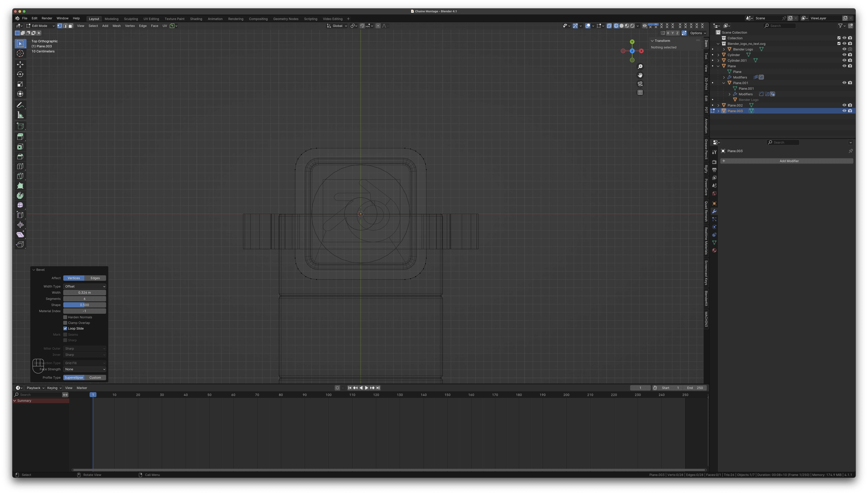Switch to the Modeling workspace tab

pos(111,19)
